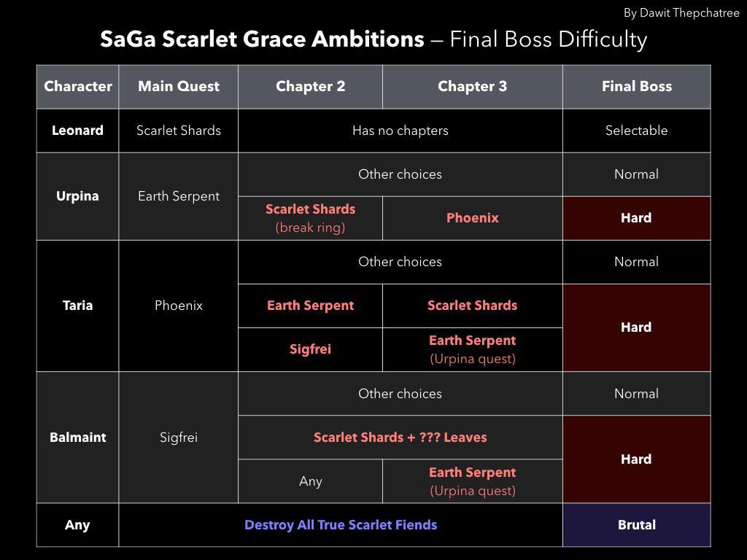
Task: Click the red "Sigfrei" Chapter 2 cell
Action: point(310,349)
